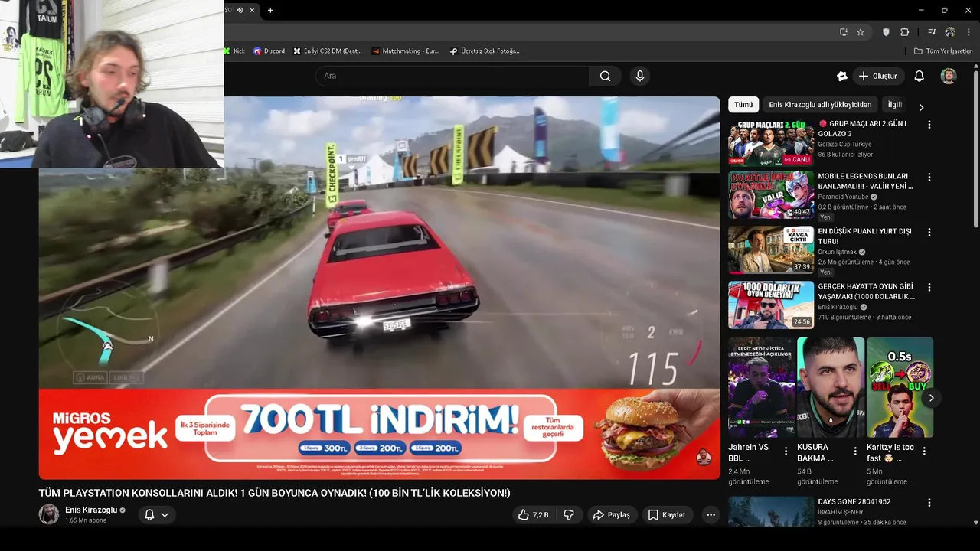The image size is (980, 551).
Task: Open the Matchmaking bookmark
Action: (x=406, y=51)
